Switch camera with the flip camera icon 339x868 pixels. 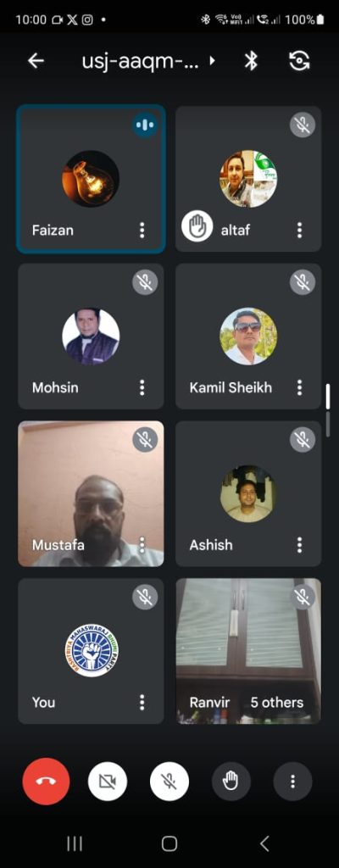pos(299,61)
